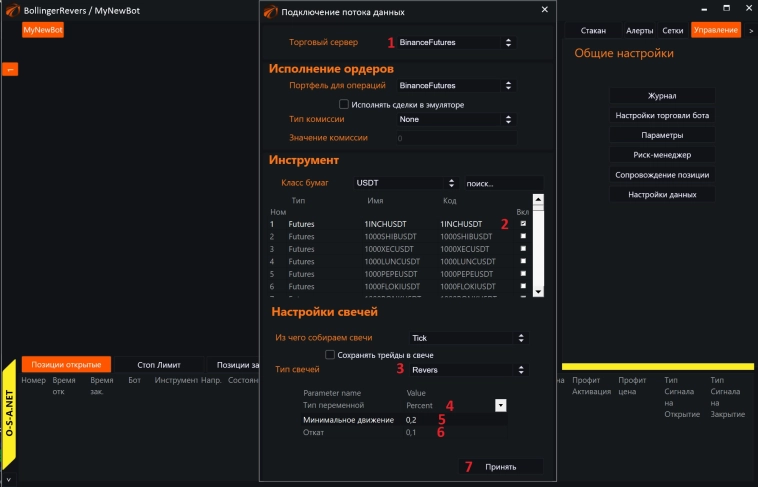Open the Стоп Лимит tab
Screen dimensions: 758x487
[159, 365]
